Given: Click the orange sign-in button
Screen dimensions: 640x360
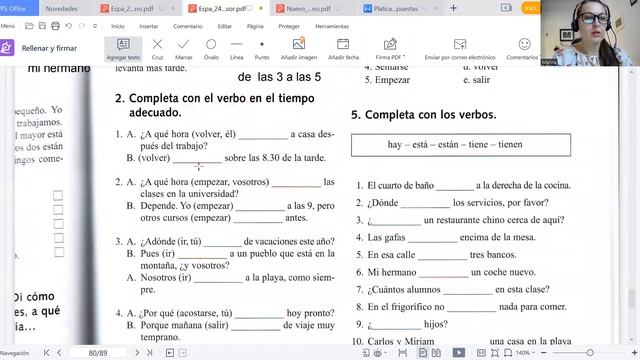Looking at the screenshot, I should click(531, 8).
